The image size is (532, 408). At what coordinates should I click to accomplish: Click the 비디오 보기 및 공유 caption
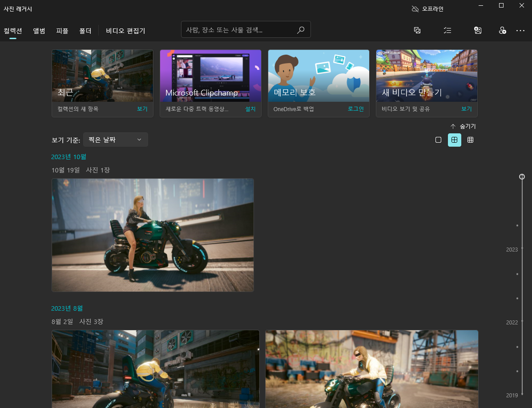tap(405, 109)
